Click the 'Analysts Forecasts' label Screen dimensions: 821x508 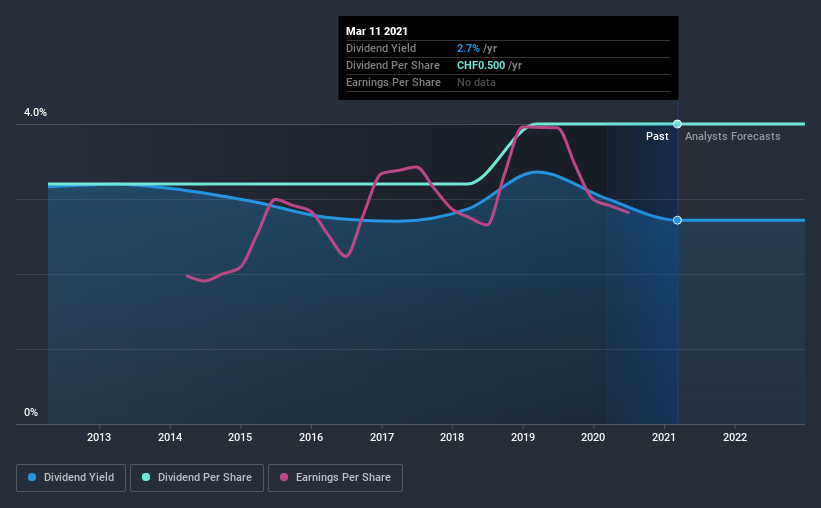point(733,137)
